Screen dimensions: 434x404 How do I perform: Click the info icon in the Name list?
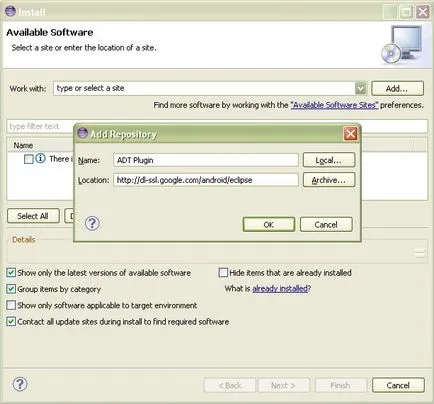tap(40, 158)
